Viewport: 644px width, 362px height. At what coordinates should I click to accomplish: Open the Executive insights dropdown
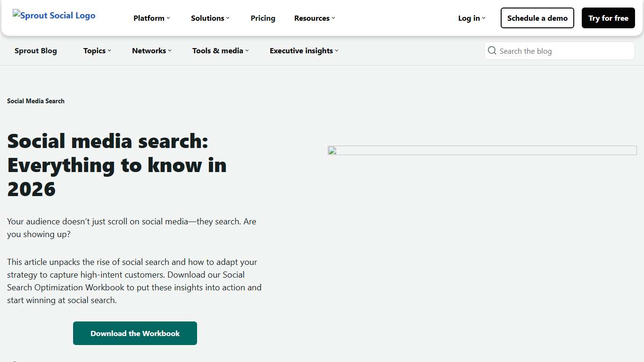pos(303,50)
